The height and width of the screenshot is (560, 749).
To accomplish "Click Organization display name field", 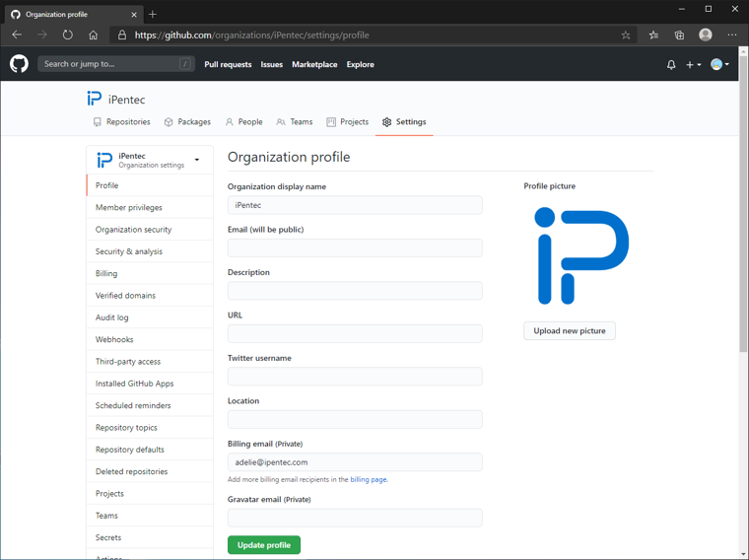I will click(355, 205).
